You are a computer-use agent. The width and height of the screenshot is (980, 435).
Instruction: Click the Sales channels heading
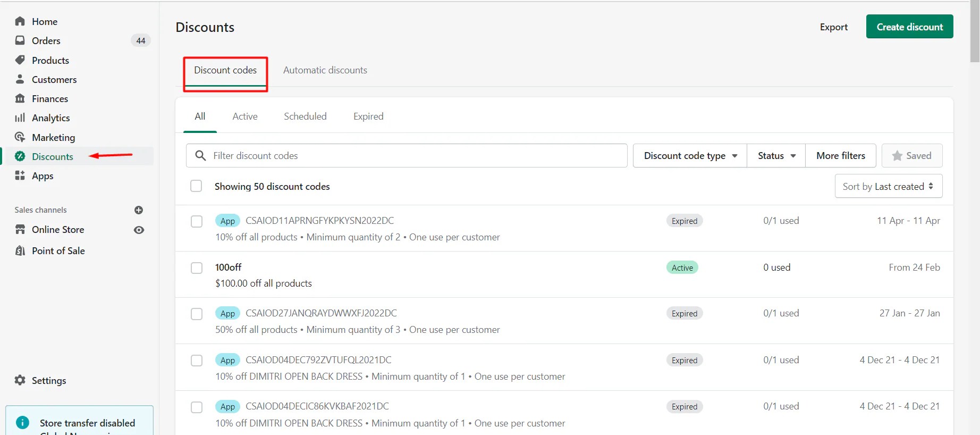41,210
